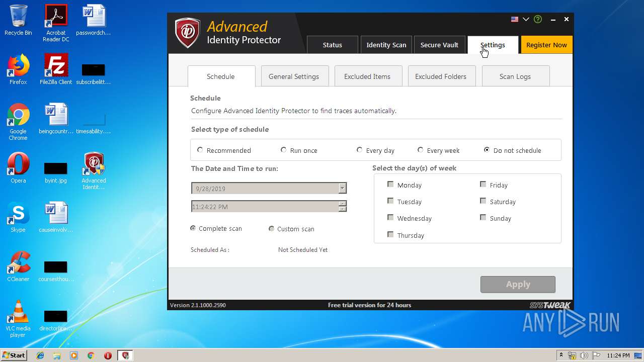Open Firefox desktop shortcut
This screenshot has width=644, height=362.
click(18, 69)
